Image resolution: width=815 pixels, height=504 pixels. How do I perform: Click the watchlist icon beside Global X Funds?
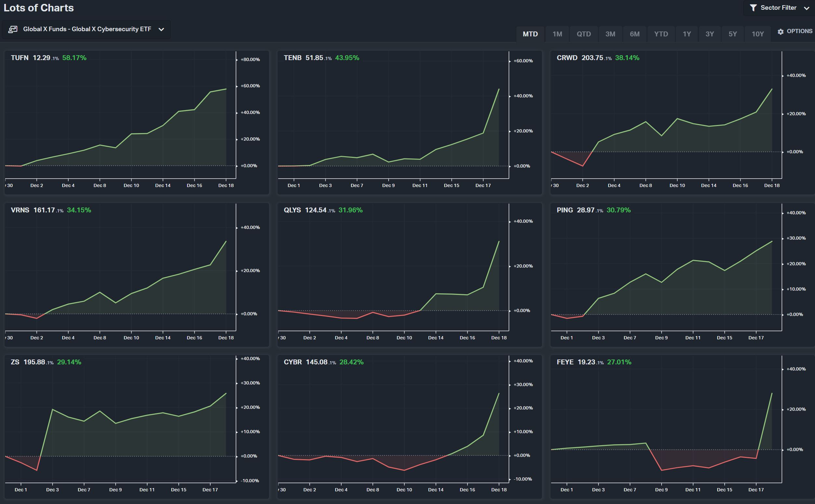(13, 29)
